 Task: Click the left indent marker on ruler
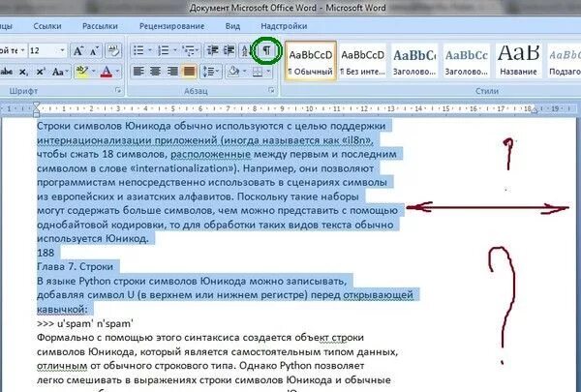point(36,109)
